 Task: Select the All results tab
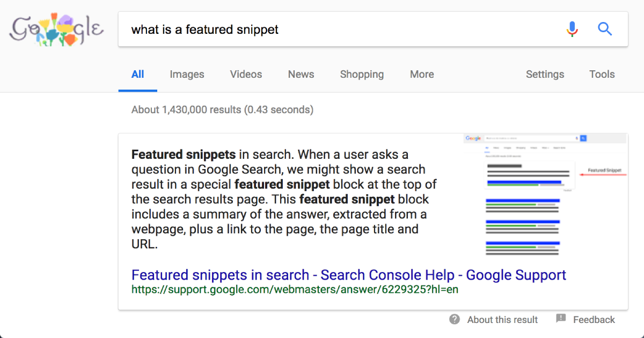click(138, 75)
